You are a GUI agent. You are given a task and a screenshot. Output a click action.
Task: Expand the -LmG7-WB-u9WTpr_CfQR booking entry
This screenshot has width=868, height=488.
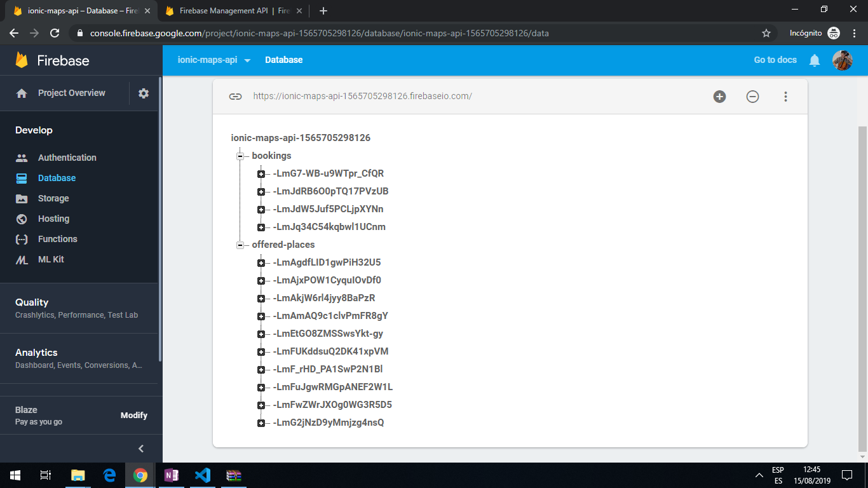[261, 173]
